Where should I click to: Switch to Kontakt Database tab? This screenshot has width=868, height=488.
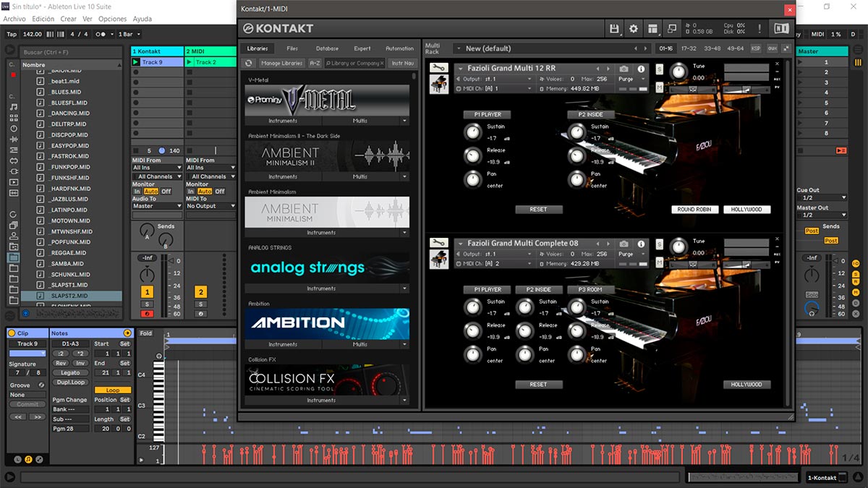click(x=327, y=48)
